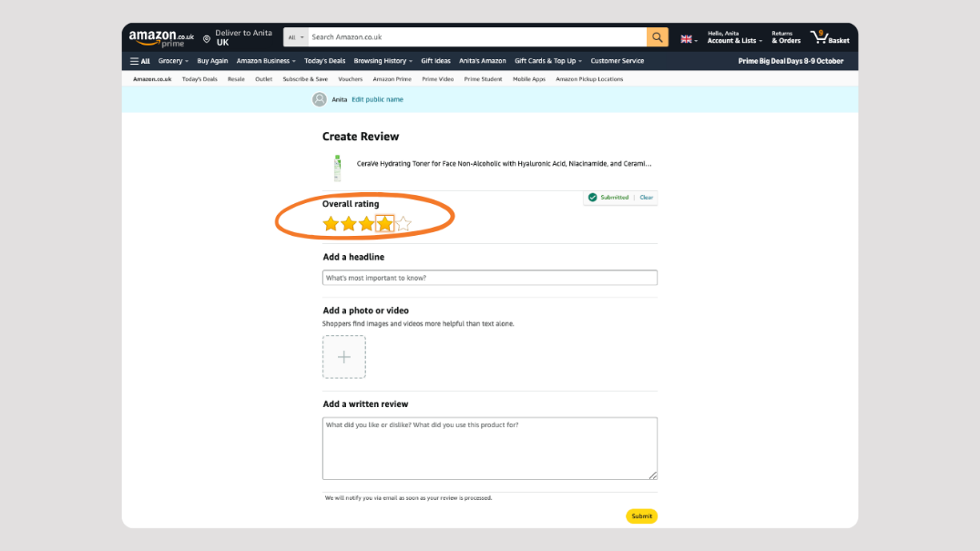Expand the Amazon Business menu
The image size is (980, 551).
pos(266,61)
